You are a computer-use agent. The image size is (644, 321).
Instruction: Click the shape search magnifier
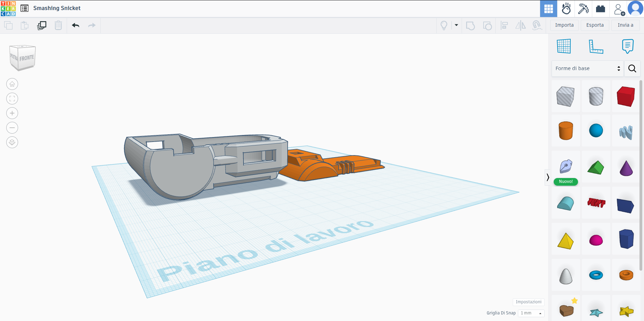[632, 69]
